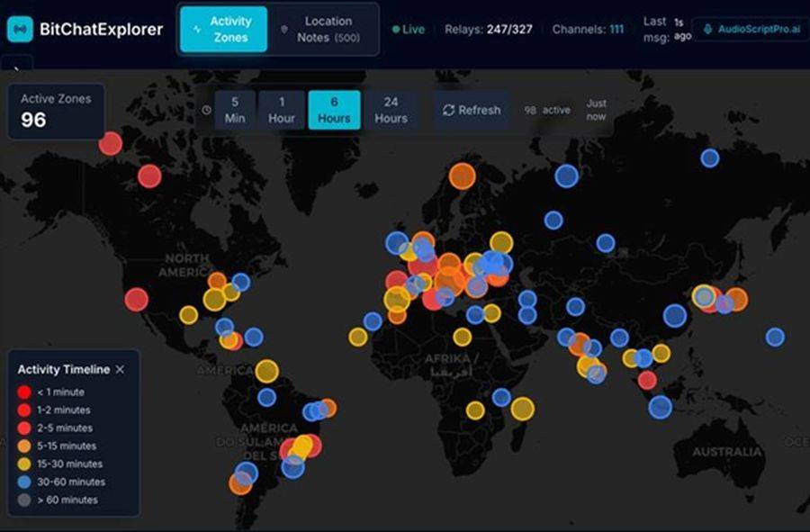Click the blue activity marker over Australia's northwest
Image resolution: width=810 pixels, height=532 pixels.
[x=661, y=407]
